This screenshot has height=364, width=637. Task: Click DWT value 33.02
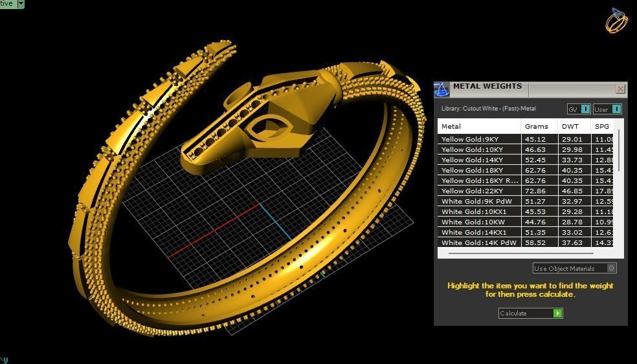572,232
